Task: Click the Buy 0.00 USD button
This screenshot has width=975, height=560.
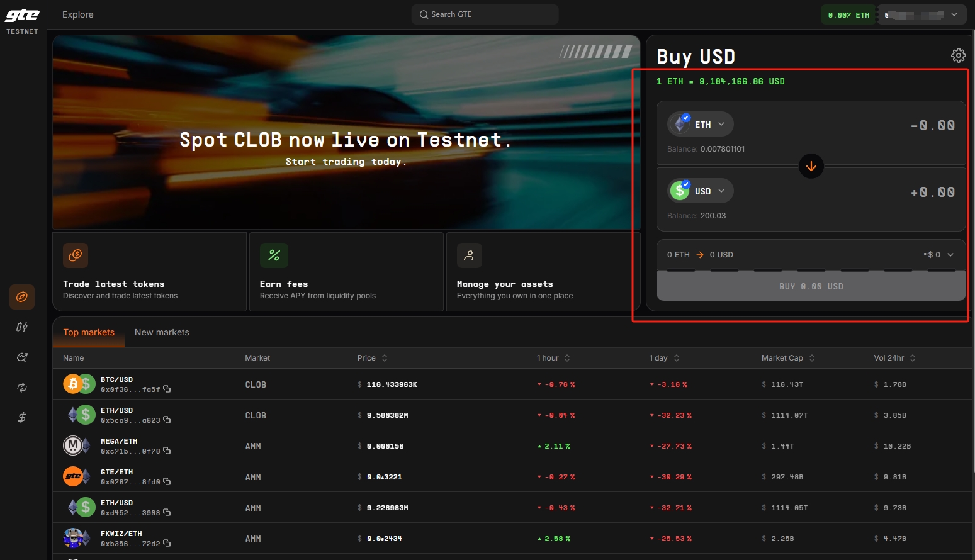Action: [811, 286]
